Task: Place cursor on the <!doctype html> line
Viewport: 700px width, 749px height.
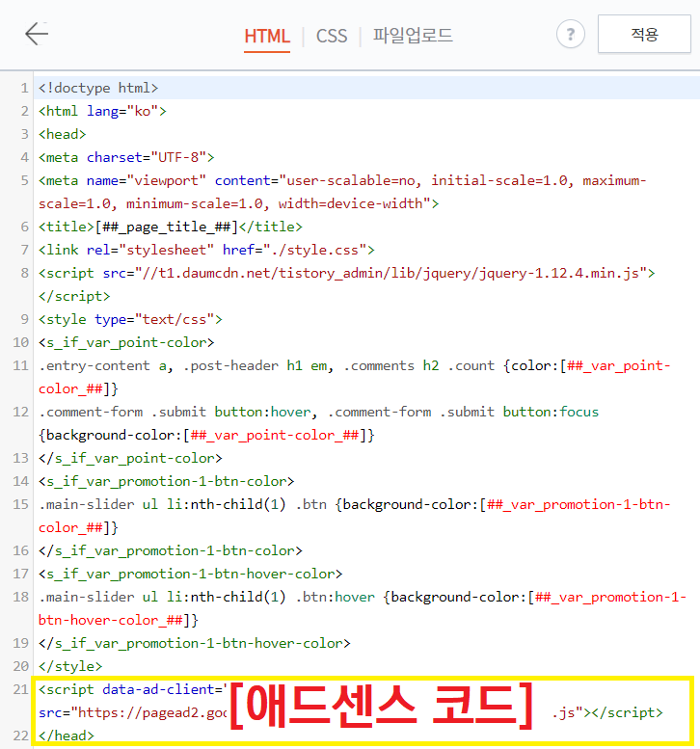Action: coord(98,88)
